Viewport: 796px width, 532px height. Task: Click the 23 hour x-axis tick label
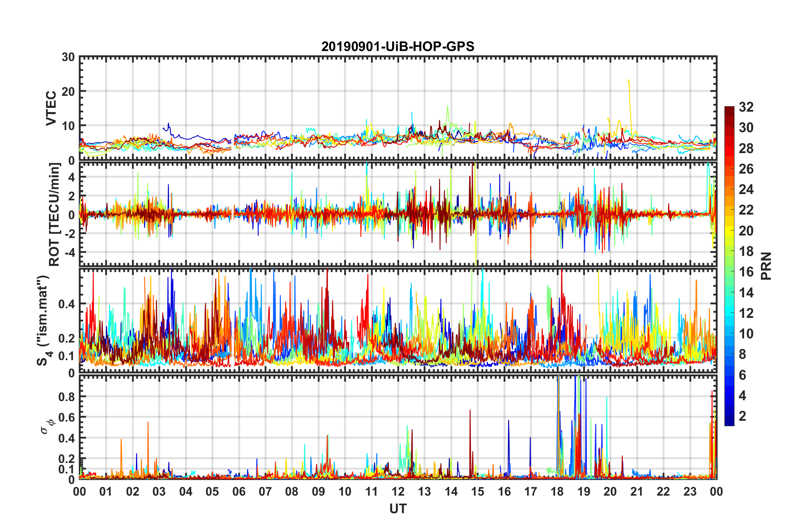(x=690, y=491)
